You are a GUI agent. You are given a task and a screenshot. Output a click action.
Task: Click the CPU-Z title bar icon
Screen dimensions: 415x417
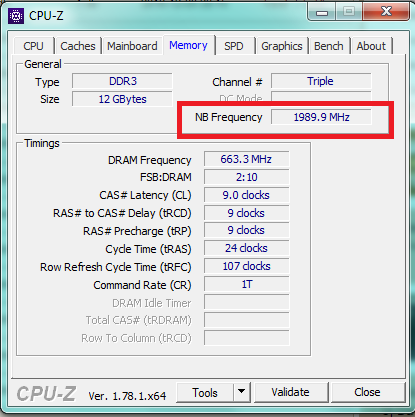click(x=16, y=16)
